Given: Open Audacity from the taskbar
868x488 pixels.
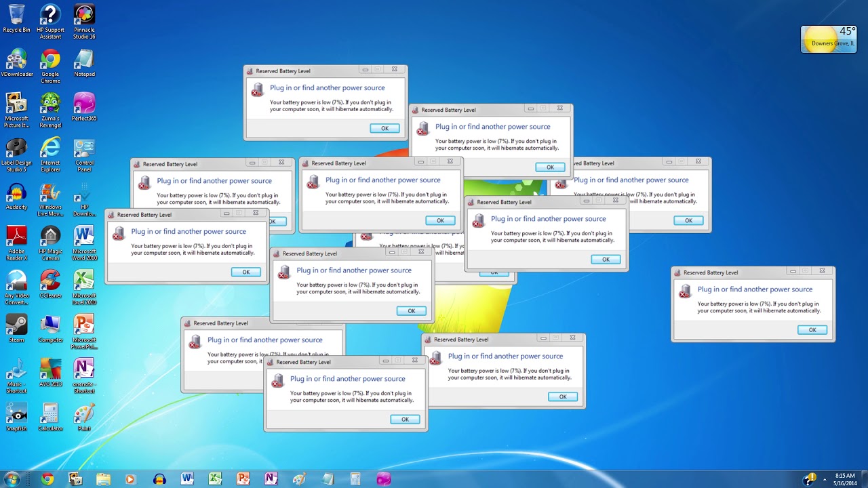Looking at the screenshot, I should coord(159,479).
